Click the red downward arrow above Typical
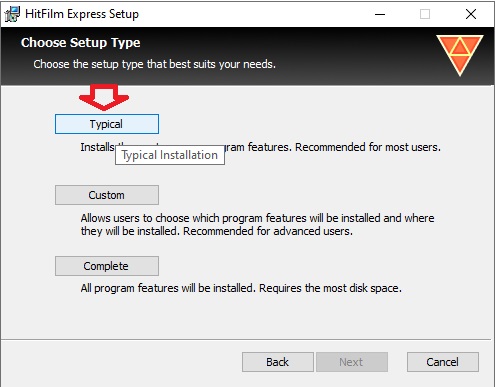 [104, 97]
